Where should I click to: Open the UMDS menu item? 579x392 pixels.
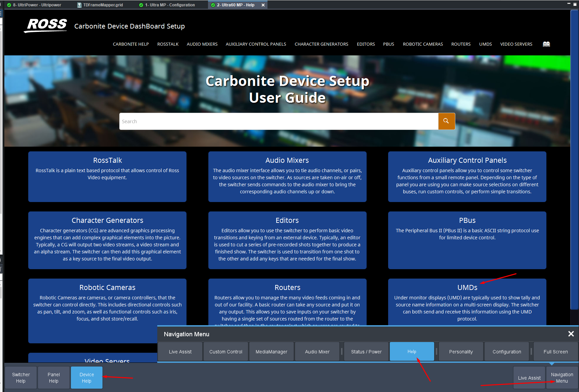coord(485,44)
